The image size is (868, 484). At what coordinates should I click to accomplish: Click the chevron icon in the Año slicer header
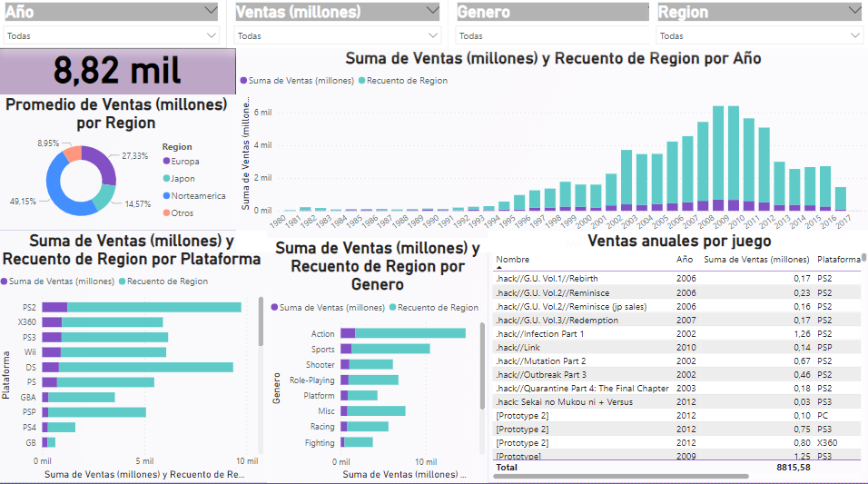pyautogui.click(x=211, y=11)
